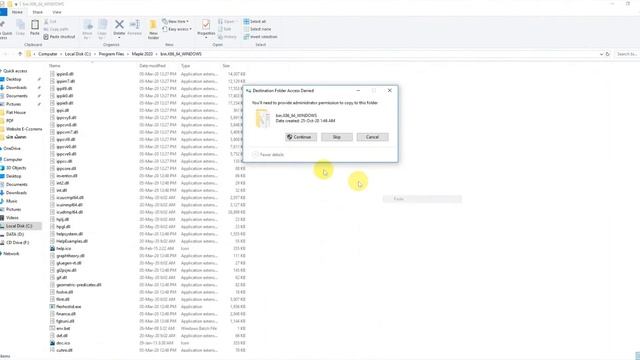Sort by the Date modified column header

pyautogui.click(x=152, y=66)
